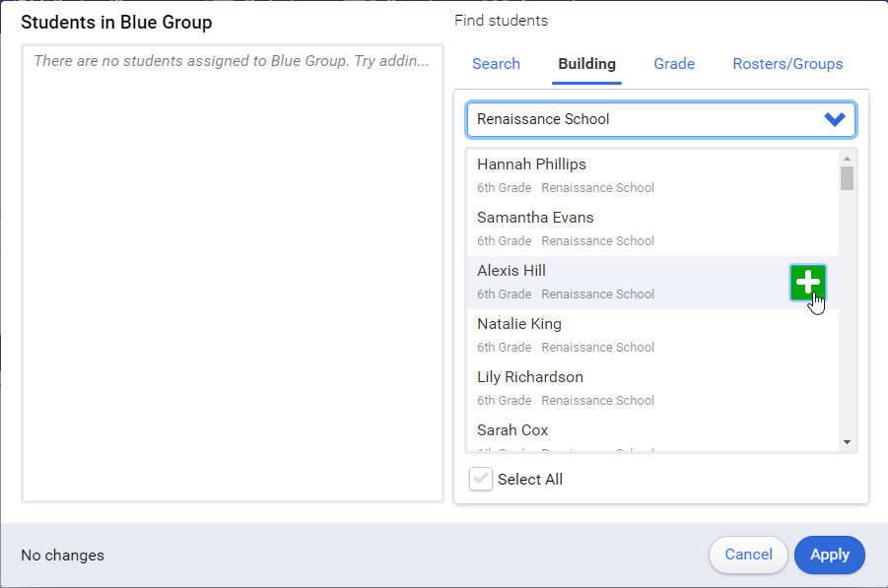
Task: Click the Cancel button
Action: [748, 555]
